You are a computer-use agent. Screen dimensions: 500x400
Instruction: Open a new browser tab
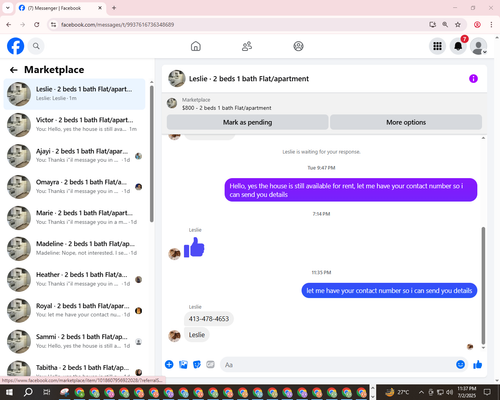[114, 8]
